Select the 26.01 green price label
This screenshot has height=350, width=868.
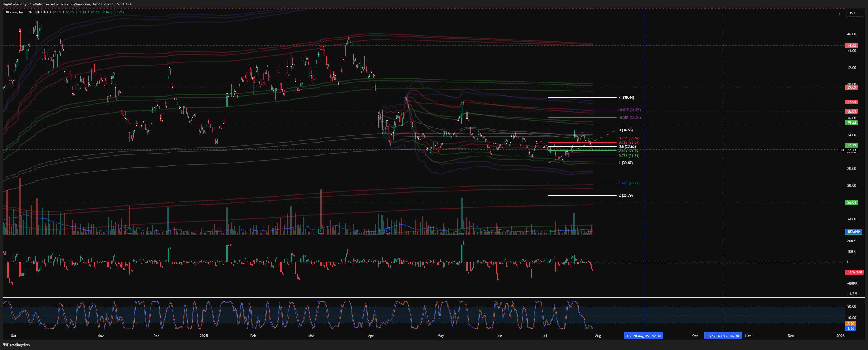[x=851, y=202]
